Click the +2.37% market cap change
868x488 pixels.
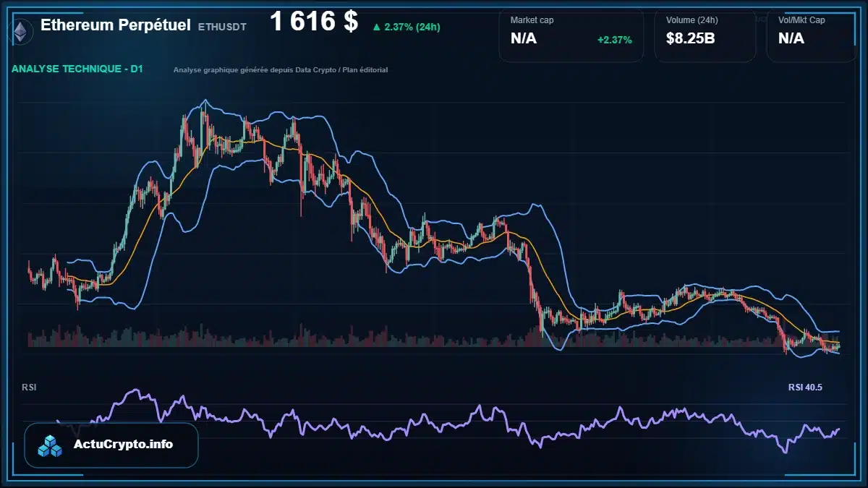[x=615, y=40]
